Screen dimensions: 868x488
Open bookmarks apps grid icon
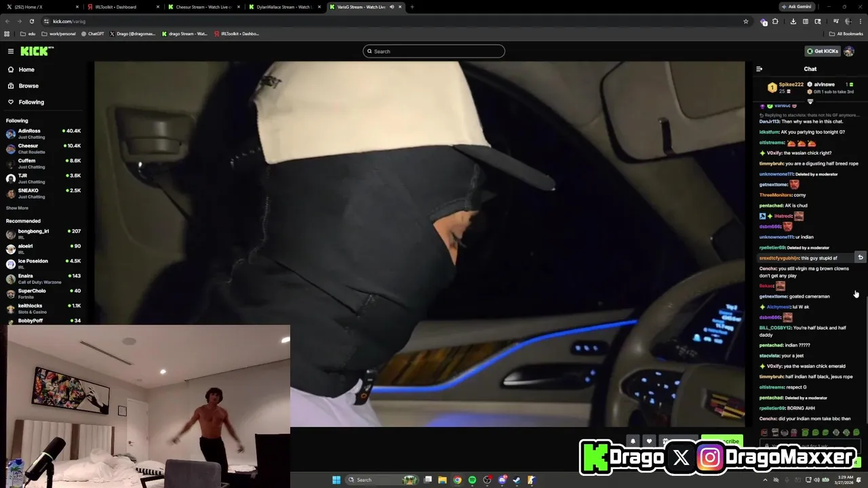(7, 34)
